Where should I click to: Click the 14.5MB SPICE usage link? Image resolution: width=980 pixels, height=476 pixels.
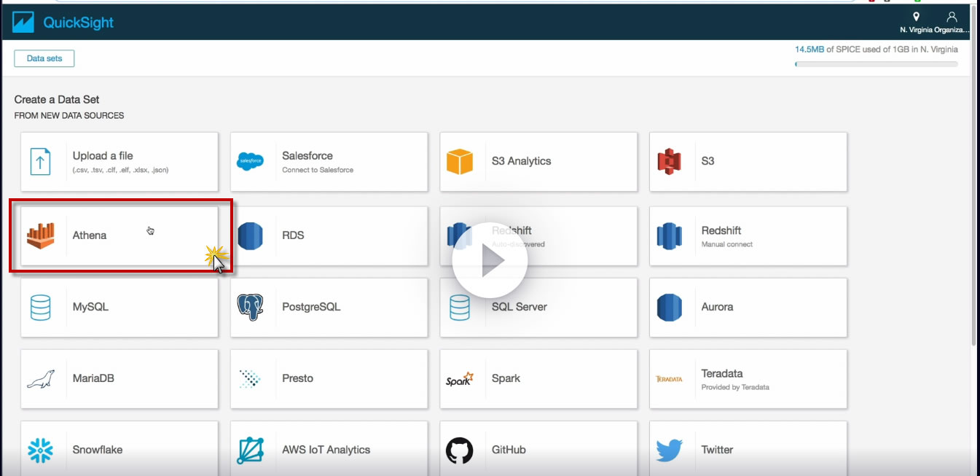tap(810, 50)
